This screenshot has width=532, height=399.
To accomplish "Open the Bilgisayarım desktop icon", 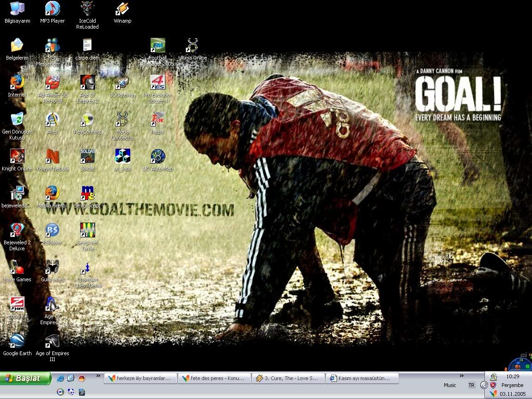I will pyautogui.click(x=17, y=12).
